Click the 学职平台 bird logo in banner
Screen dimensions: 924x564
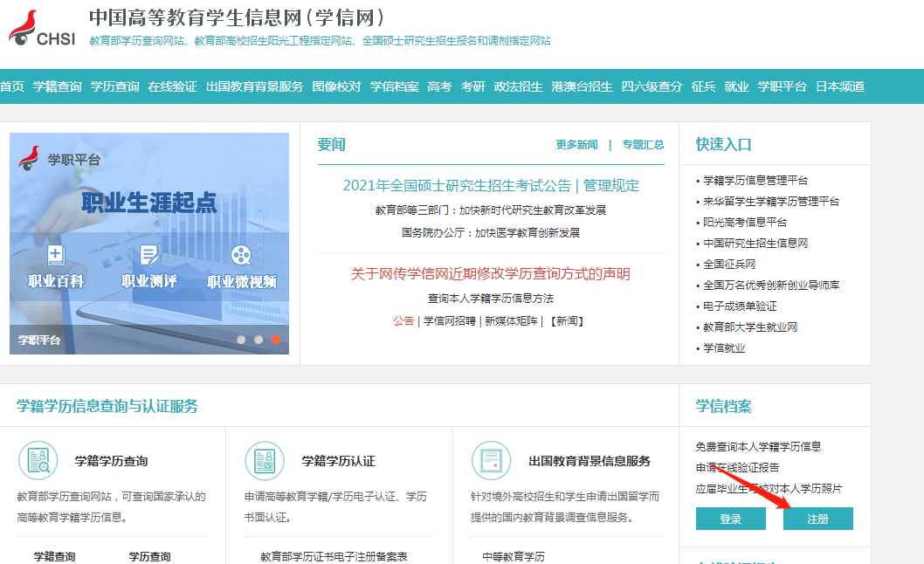pos(30,159)
